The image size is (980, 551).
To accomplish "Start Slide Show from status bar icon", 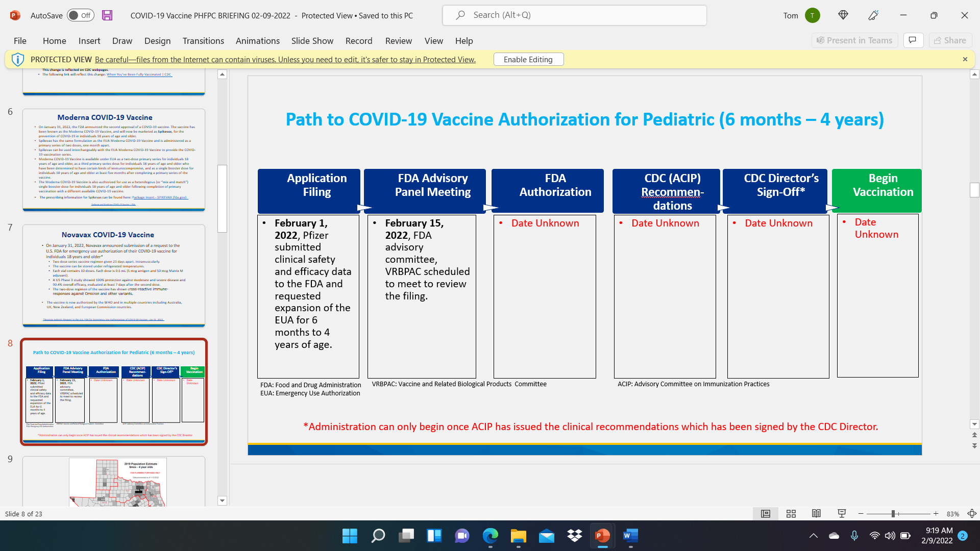I will tap(842, 514).
